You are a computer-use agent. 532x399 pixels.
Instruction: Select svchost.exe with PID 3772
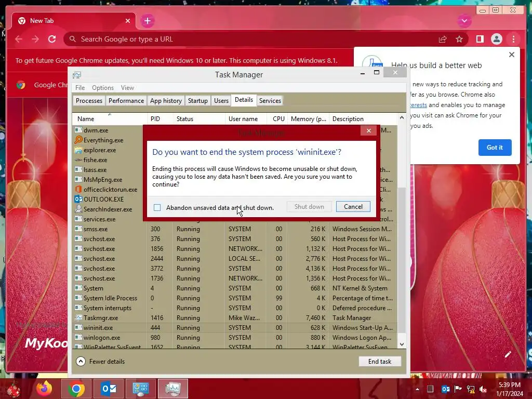(235, 269)
